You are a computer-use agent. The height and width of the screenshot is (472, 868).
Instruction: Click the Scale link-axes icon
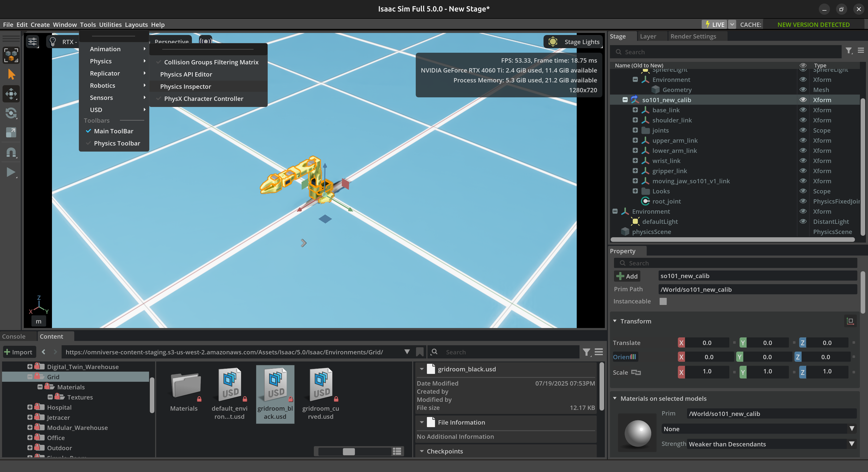tap(636, 372)
